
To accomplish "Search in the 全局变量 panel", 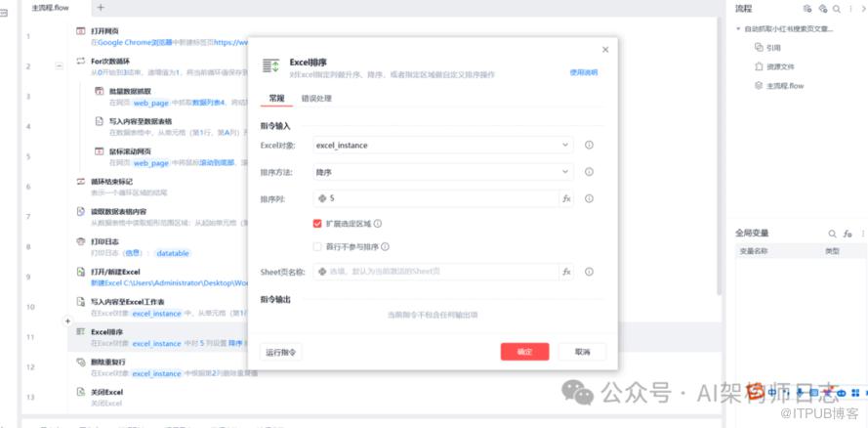I will tap(832, 234).
